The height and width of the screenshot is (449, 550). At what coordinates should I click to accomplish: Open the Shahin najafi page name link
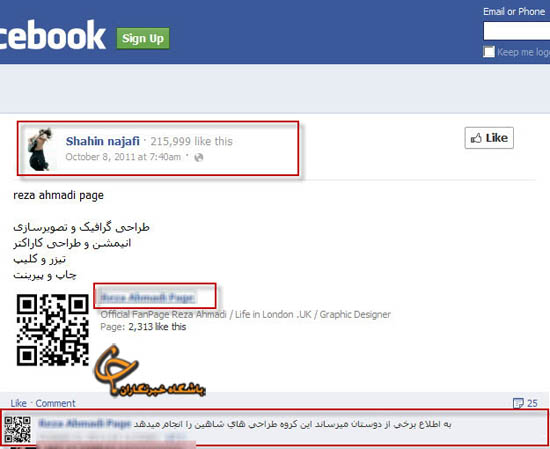[x=102, y=141]
